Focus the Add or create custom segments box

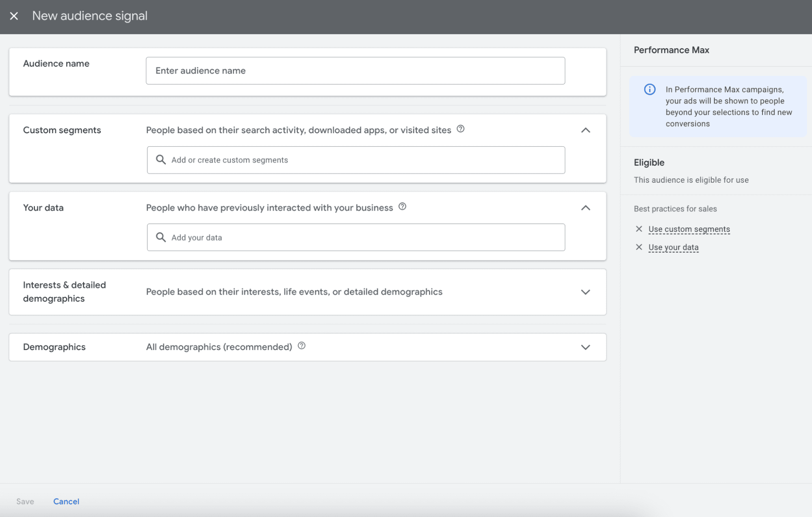tap(362, 160)
